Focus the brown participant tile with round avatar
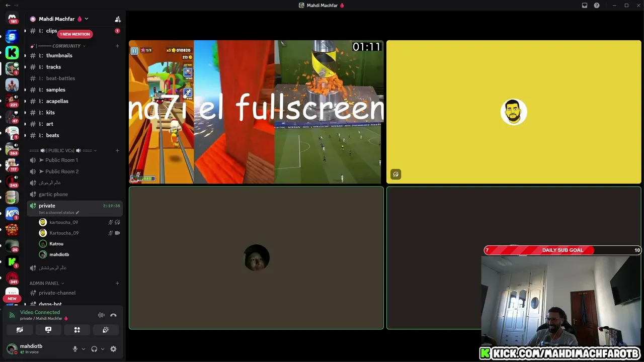 pyautogui.click(x=256, y=258)
